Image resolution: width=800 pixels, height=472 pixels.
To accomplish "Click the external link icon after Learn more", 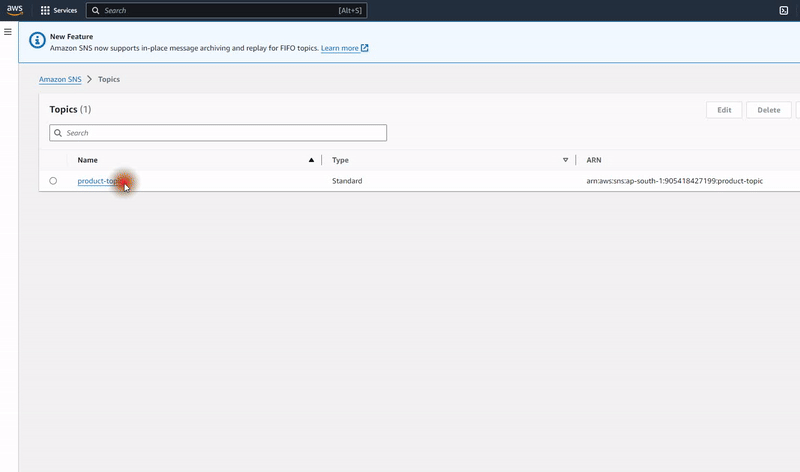I will pos(365,48).
